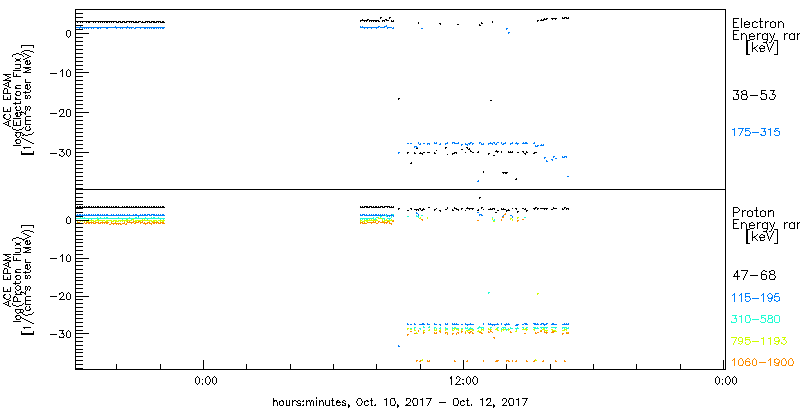This screenshot has height=410, width=800.
Task: Click the cyan 310-580 proton legend label
Action: pyautogui.click(x=756, y=319)
